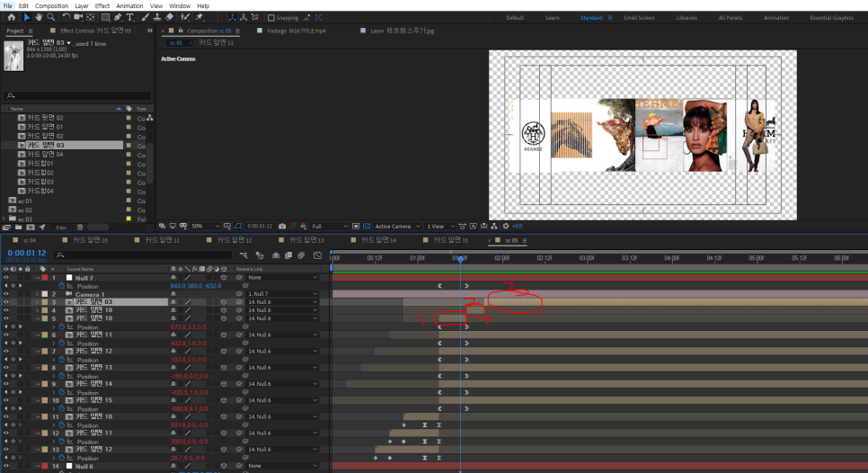Select the Eraser tool
This screenshot has width=868, height=473.
coord(170,18)
